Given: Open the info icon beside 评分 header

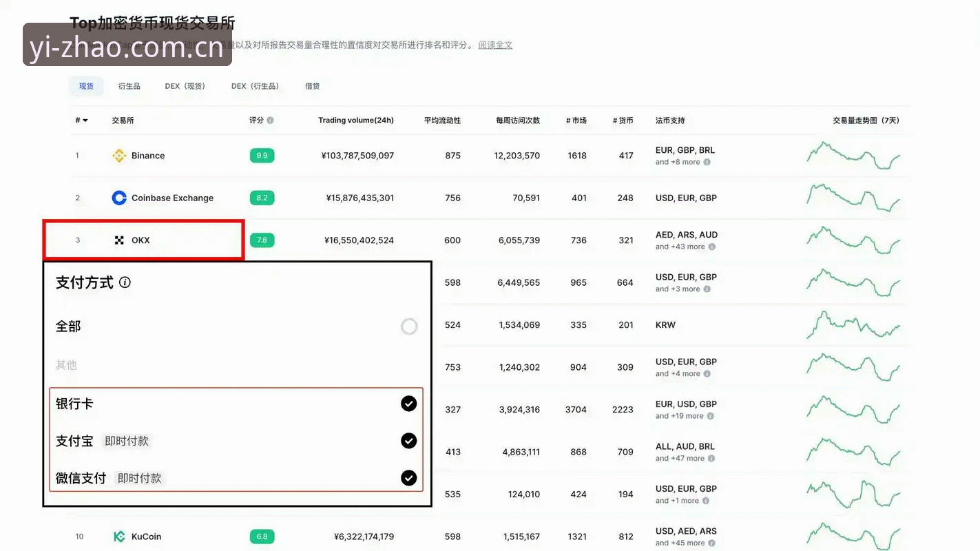Looking at the screenshot, I should [270, 121].
